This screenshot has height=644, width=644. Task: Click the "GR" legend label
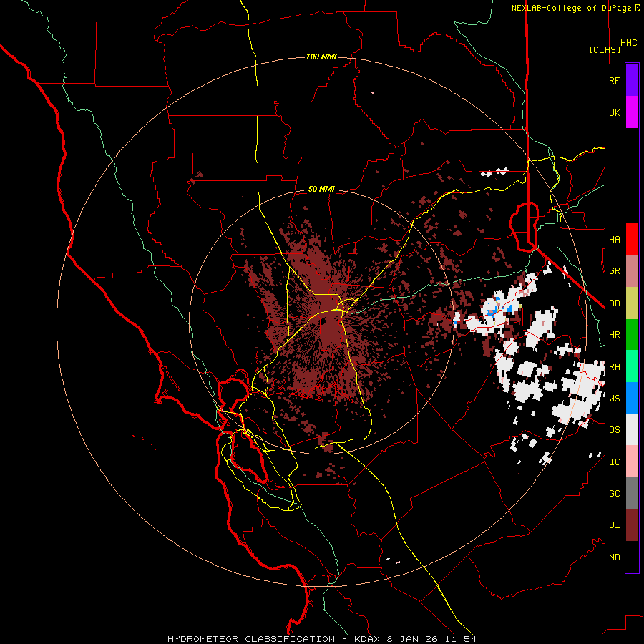[x=614, y=271]
